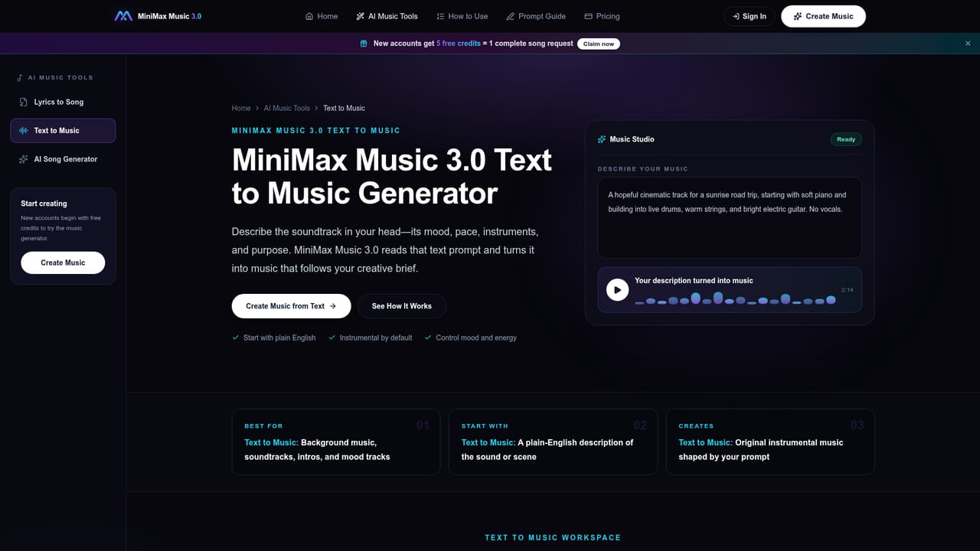Click the Sign In button
Screen dimensions: 980x551
click(x=750, y=16)
